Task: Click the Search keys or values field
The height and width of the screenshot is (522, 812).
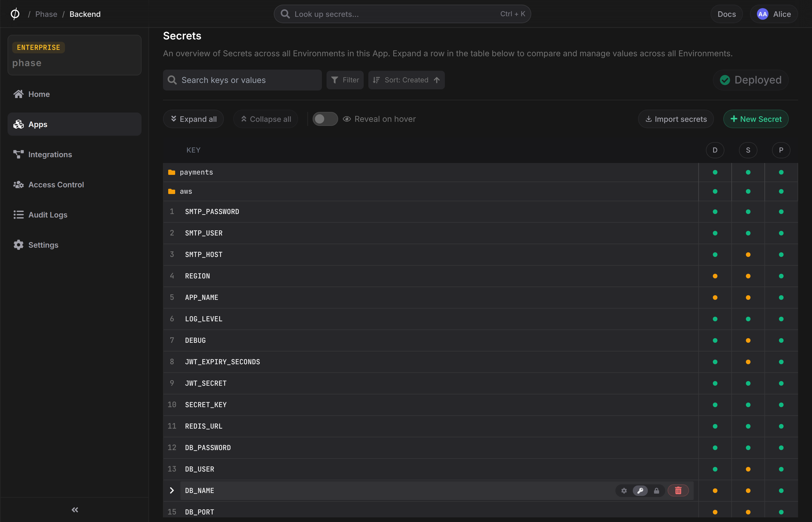Action: 242,80
